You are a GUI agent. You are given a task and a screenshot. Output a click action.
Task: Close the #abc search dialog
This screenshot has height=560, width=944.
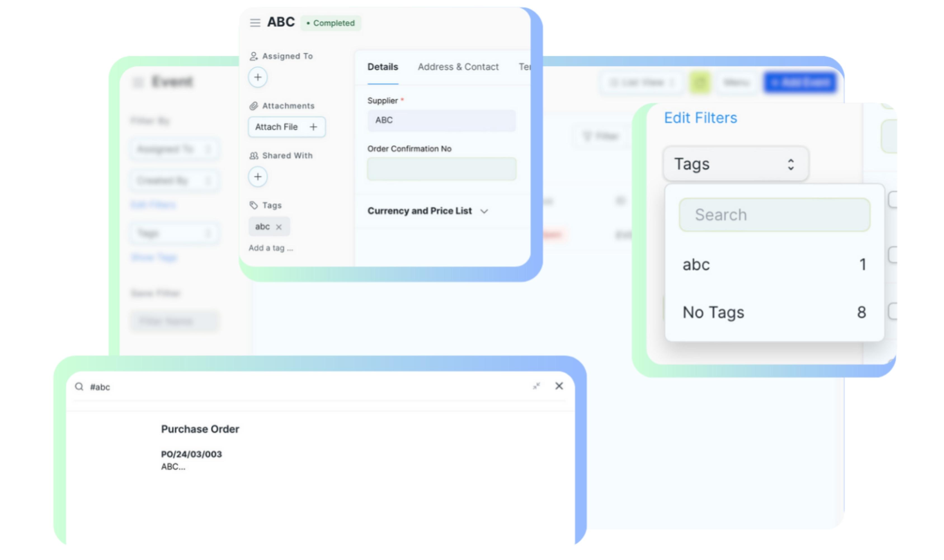point(559,386)
